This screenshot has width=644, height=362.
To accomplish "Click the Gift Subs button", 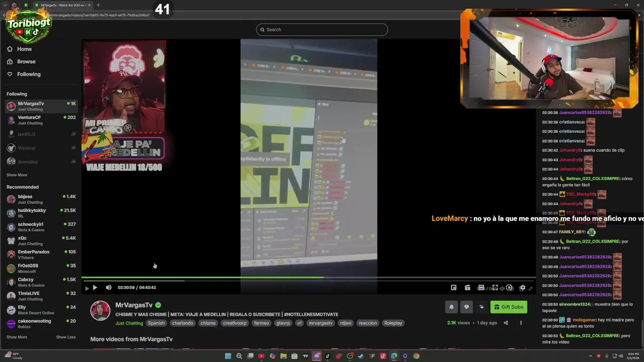I will pyautogui.click(x=509, y=307).
